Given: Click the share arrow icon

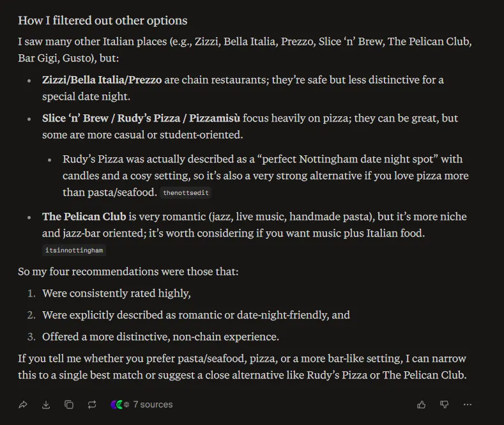Looking at the screenshot, I should [x=23, y=405].
